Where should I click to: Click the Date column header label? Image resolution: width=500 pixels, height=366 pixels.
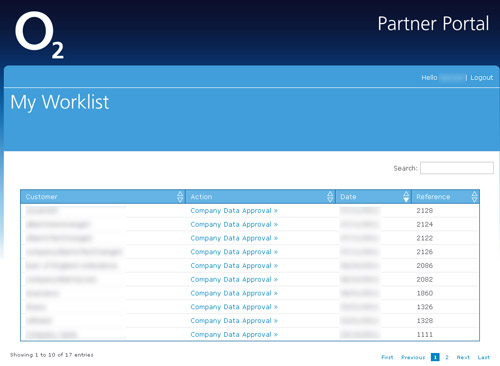(x=348, y=197)
